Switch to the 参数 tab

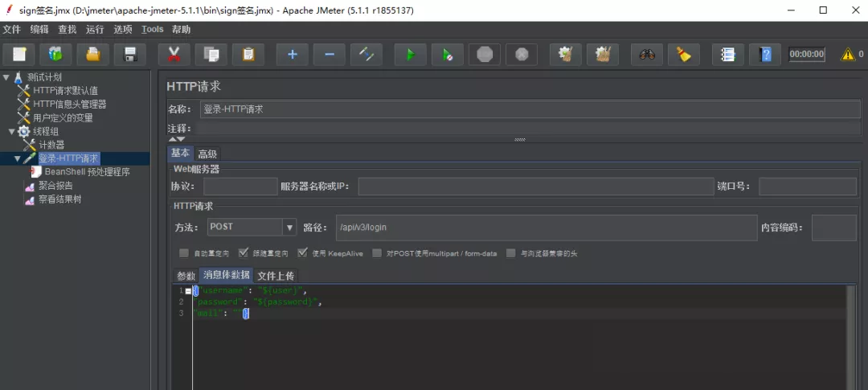pos(186,275)
